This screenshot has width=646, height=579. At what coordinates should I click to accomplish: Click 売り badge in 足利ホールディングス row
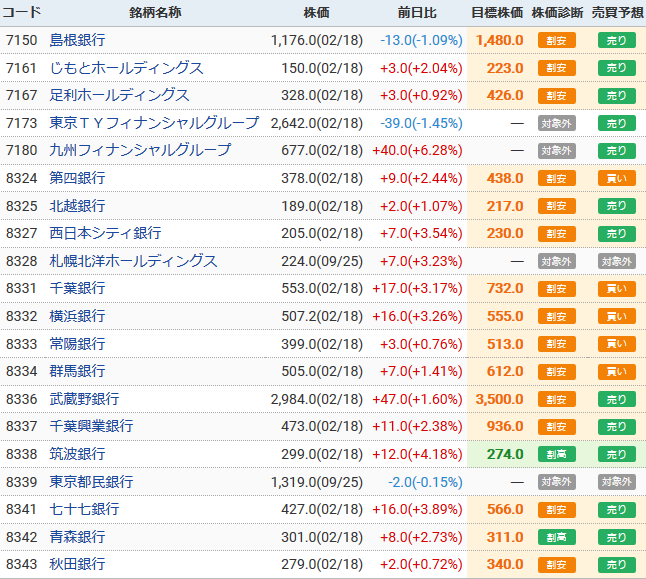coord(617,96)
